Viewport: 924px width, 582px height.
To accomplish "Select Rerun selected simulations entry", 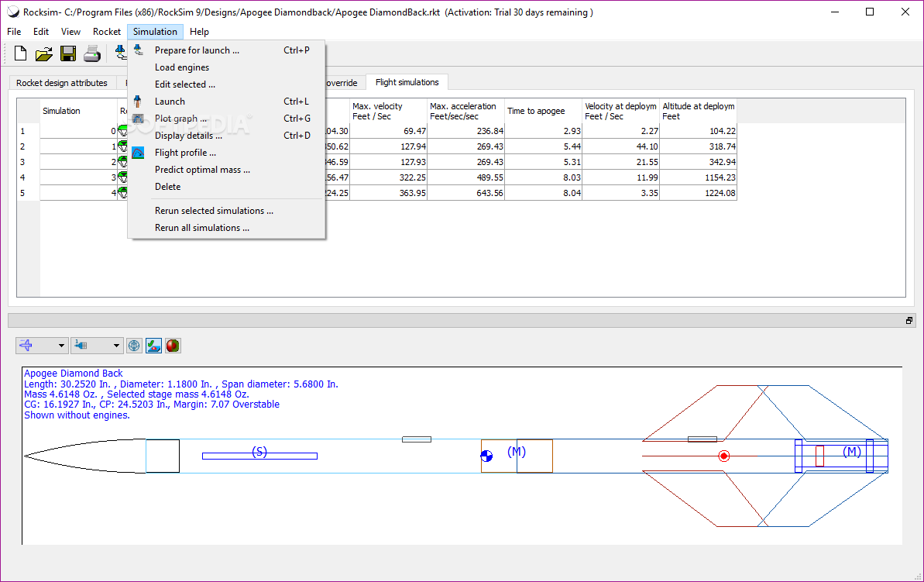I will [226, 211].
